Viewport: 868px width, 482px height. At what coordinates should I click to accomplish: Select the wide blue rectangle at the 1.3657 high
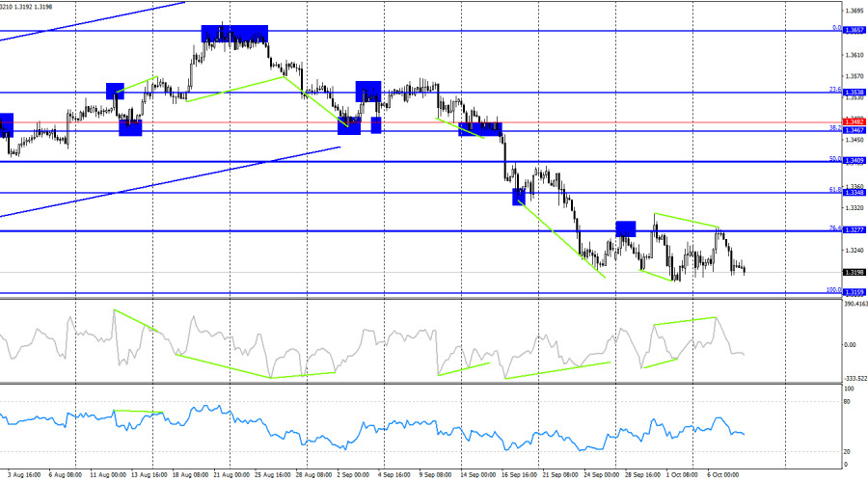[x=234, y=34]
